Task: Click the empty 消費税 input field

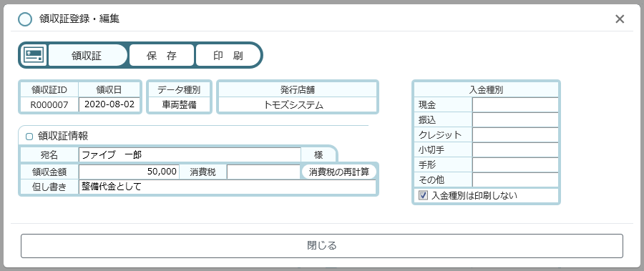Action: click(263, 172)
